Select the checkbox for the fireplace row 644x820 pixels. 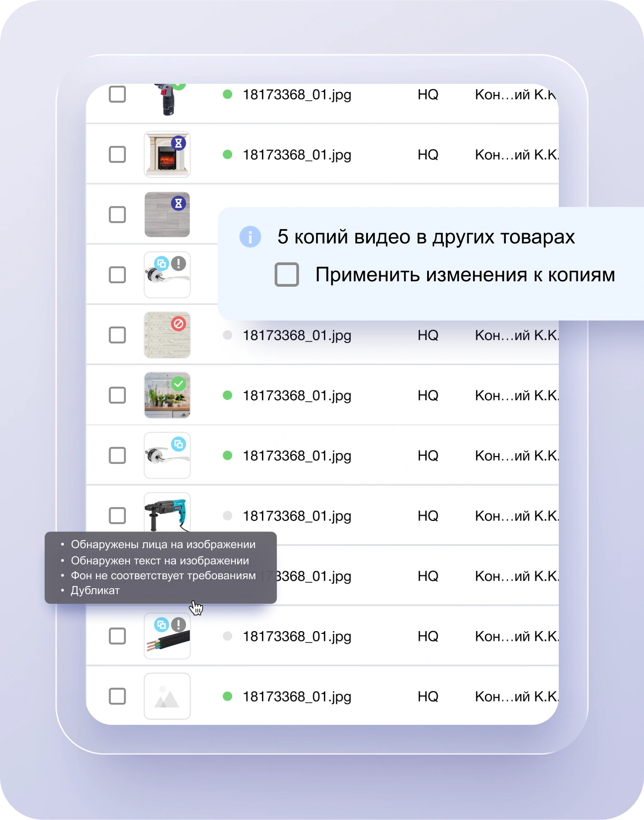pos(117,155)
